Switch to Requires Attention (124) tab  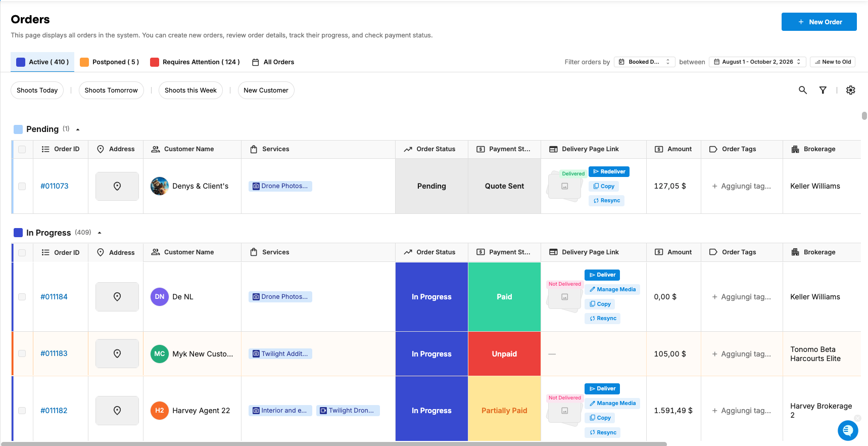195,62
